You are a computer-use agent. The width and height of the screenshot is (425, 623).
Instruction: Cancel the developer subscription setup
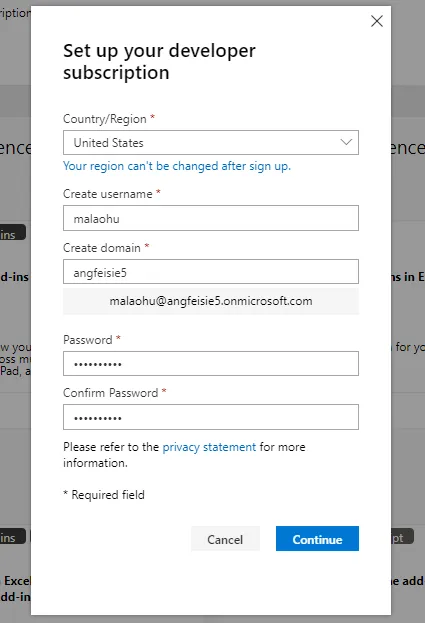[x=225, y=539]
